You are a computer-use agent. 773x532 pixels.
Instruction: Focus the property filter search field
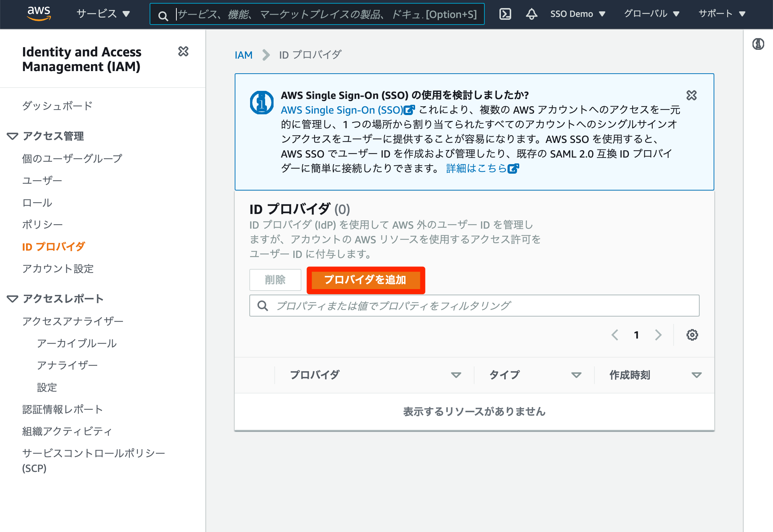tap(474, 306)
